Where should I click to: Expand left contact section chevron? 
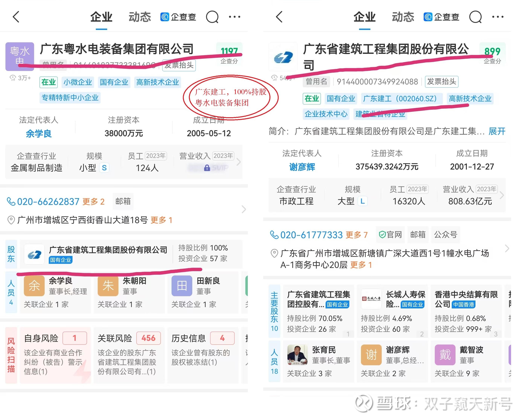point(244,209)
